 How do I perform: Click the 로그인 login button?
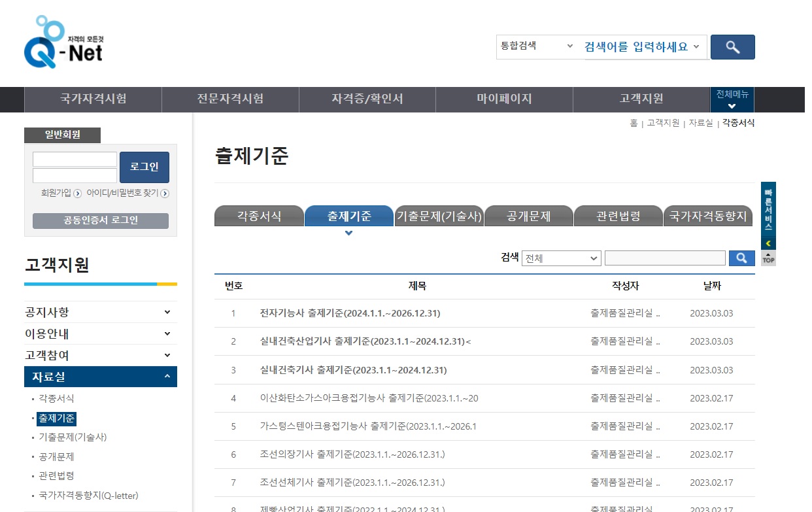point(144,167)
